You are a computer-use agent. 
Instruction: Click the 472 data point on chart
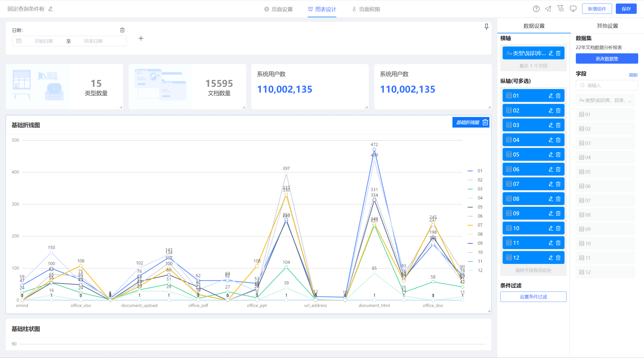coord(374,149)
